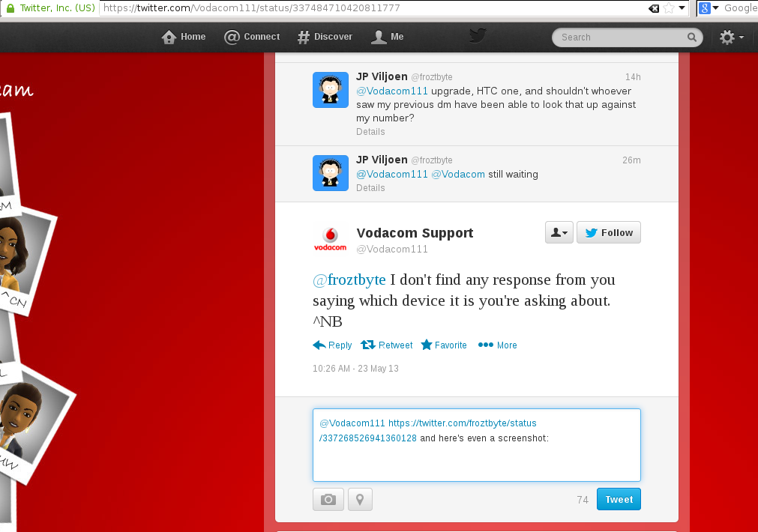
Task: Open the Discover page
Action: pyautogui.click(x=325, y=37)
